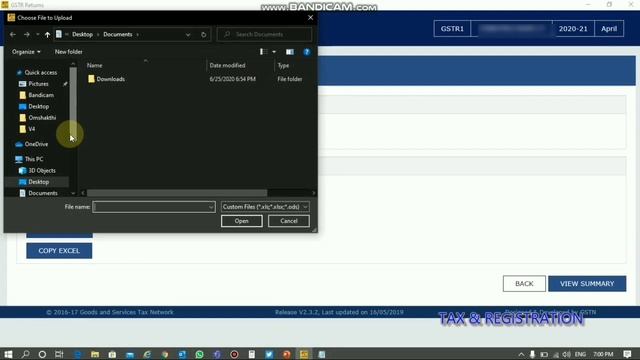Select Quick access in navigation pane
This screenshot has width=640, height=360.
[40, 72]
